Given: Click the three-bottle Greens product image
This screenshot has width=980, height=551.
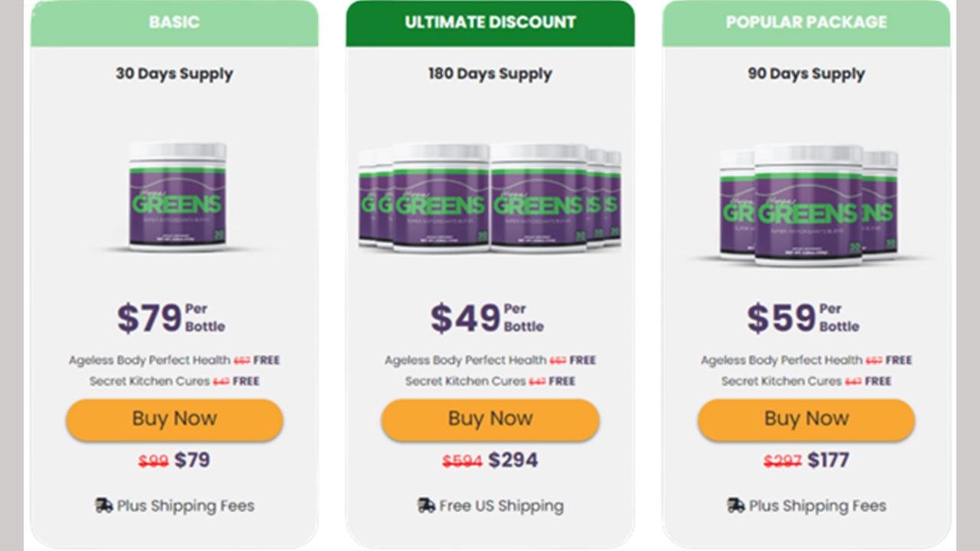Looking at the screenshot, I should 808,204.
